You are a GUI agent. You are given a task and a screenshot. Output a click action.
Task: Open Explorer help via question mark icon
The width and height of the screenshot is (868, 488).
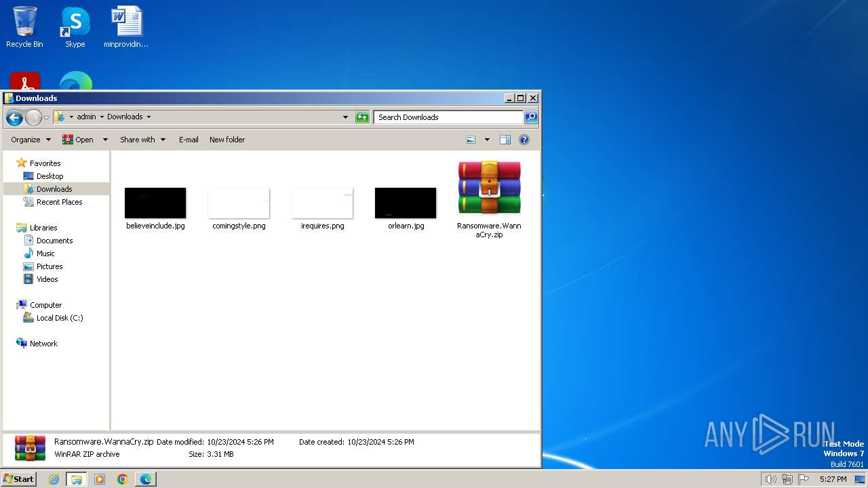pyautogui.click(x=524, y=140)
